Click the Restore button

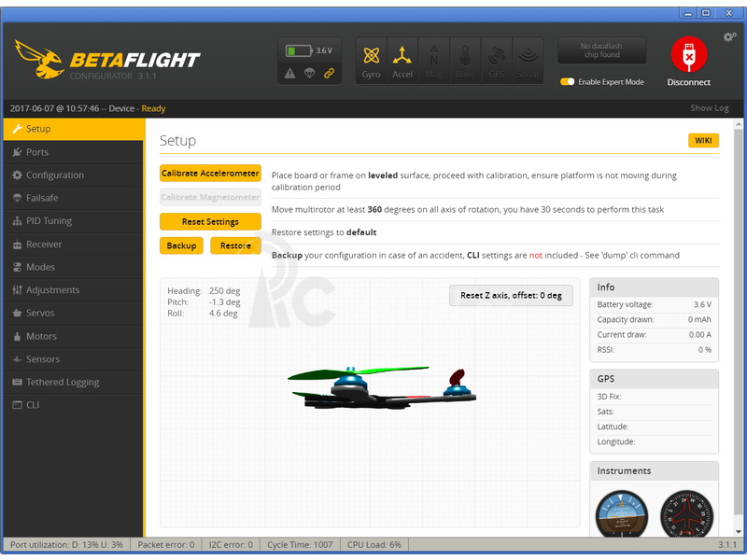[x=235, y=245]
